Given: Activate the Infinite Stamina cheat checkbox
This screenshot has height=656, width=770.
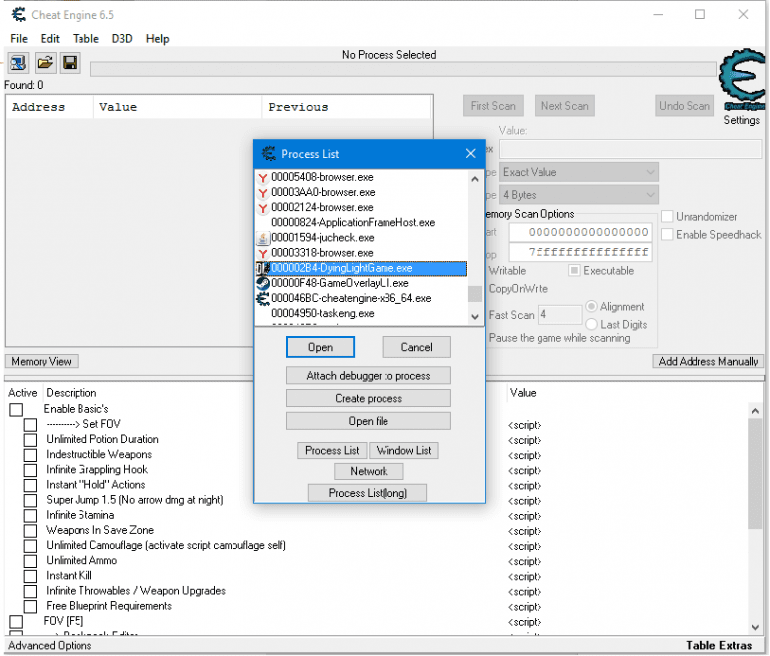Looking at the screenshot, I should (30, 515).
